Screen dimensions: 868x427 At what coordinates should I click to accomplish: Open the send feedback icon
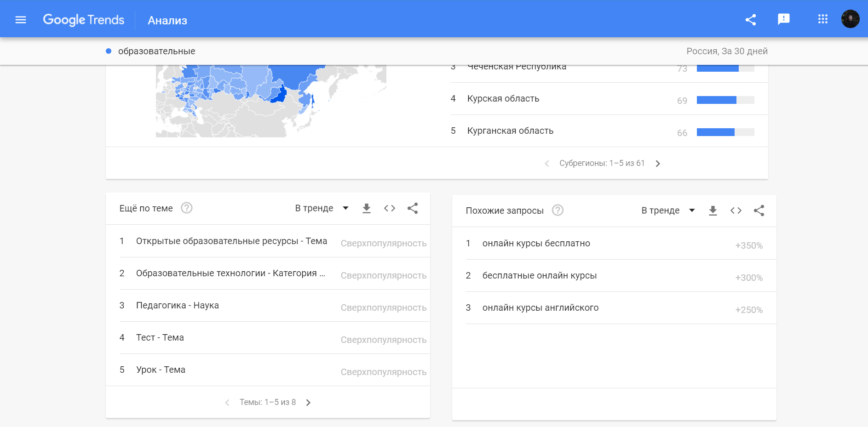click(784, 19)
